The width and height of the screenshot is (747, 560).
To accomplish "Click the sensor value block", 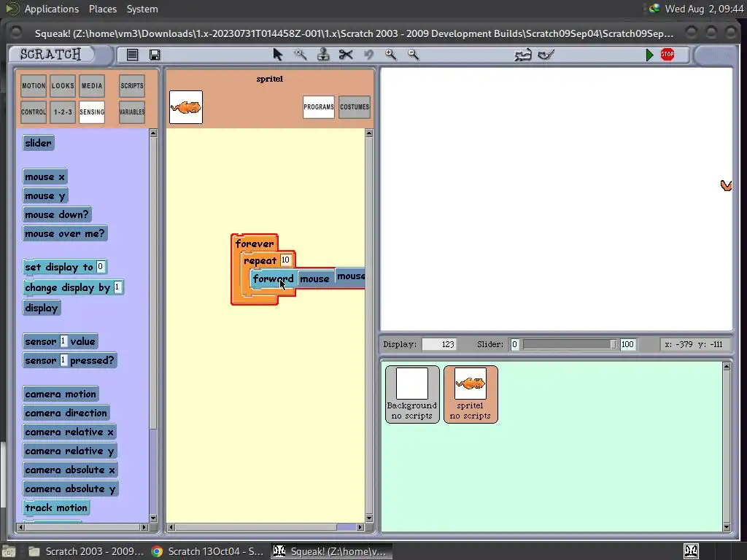I will click(x=60, y=341).
